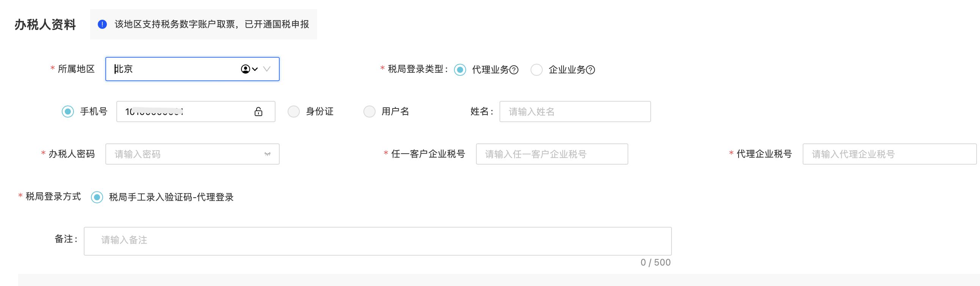The image size is (980, 286).
Task: Select 税局手工录入验证码-代理登录 radio option
Action: (97, 197)
